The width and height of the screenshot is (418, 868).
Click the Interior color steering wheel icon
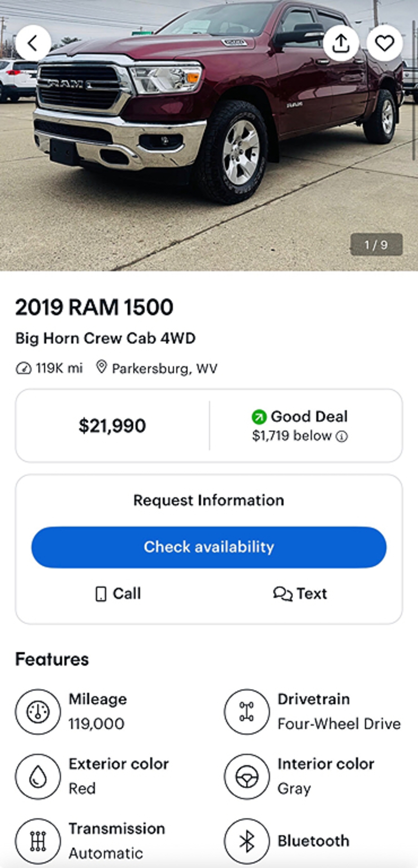(x=247, y=776)
